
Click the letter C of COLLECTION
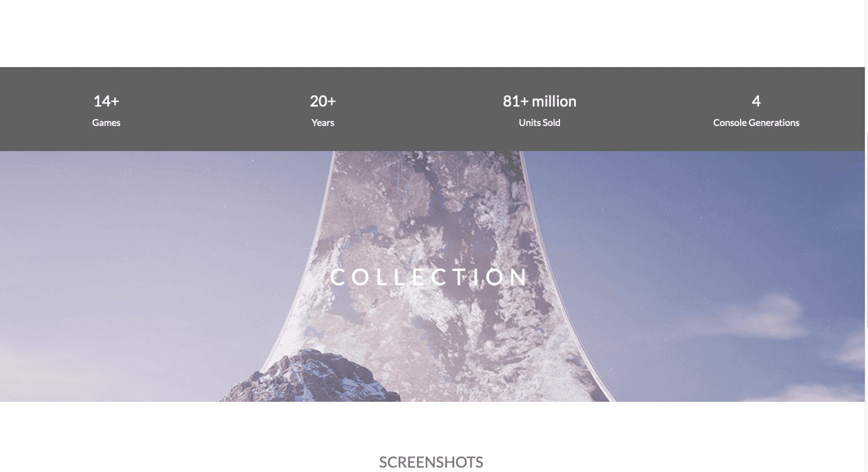click(x=339, y=277)
